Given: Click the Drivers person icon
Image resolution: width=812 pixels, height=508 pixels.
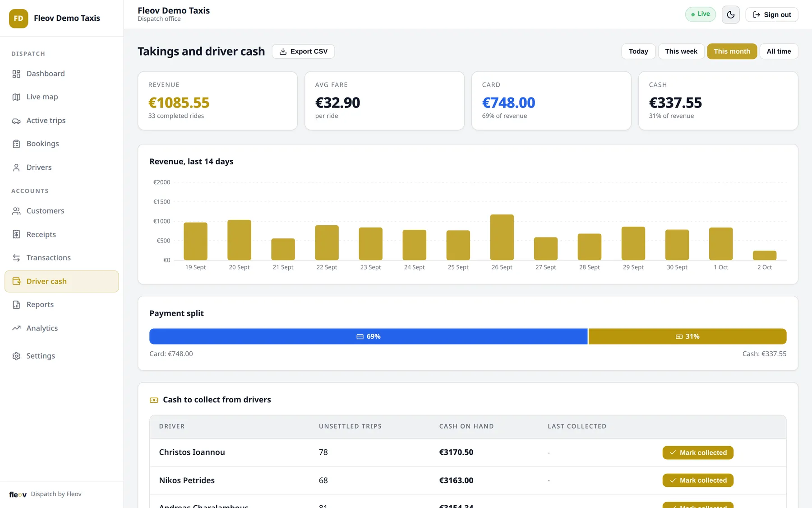Looking at the screenshot, I should 16,168.
